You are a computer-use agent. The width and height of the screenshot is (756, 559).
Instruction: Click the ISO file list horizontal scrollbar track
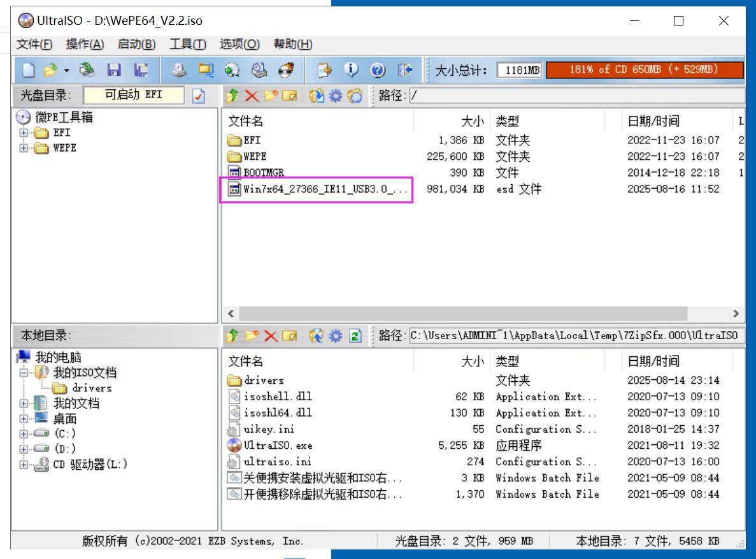pos(463,314)
